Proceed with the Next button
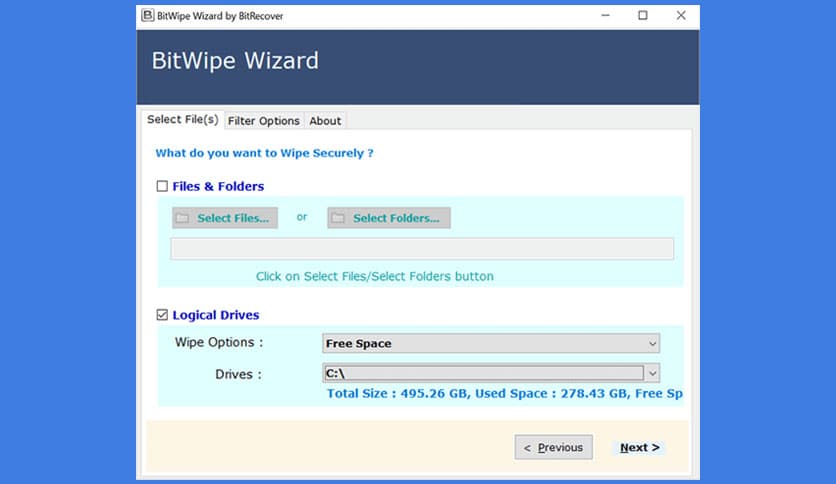This screenshot has height=484, width=836. coord(639,447)
